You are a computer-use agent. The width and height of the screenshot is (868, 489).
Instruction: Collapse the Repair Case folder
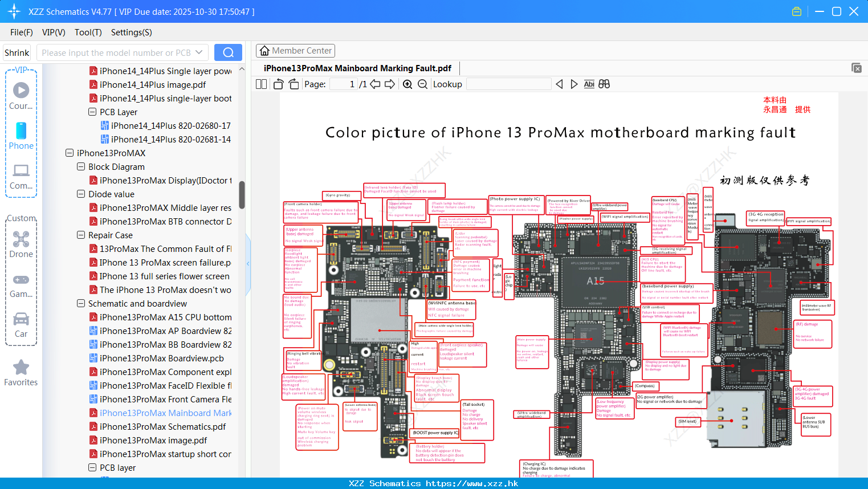pos(81,235)
